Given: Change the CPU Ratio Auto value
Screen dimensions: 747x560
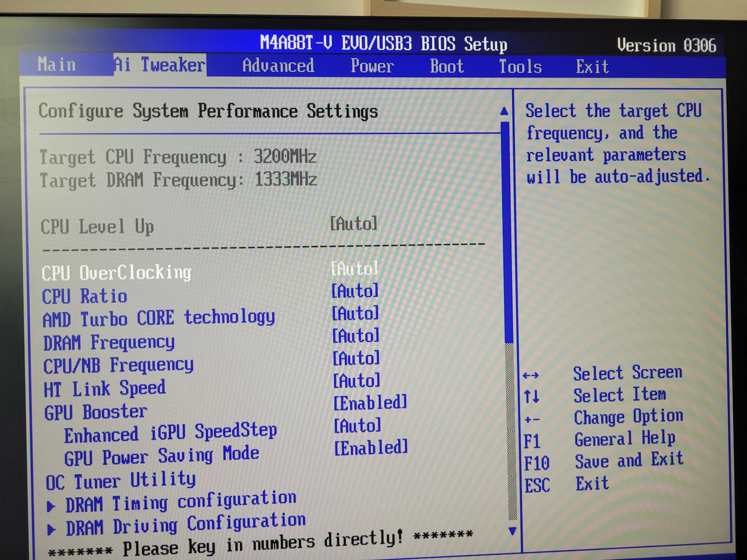Looking at the screenshot, I should (x=355, y=291).
